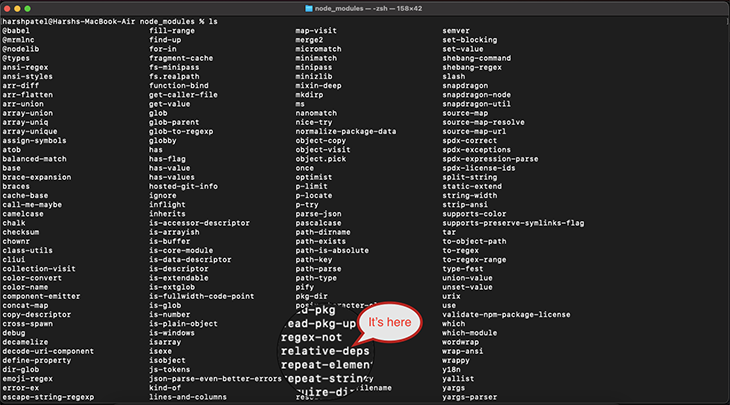Click the 'regex-not' entry in the magnifier
The height and width of the screenshot is (405, 730).
coord(311,338)
